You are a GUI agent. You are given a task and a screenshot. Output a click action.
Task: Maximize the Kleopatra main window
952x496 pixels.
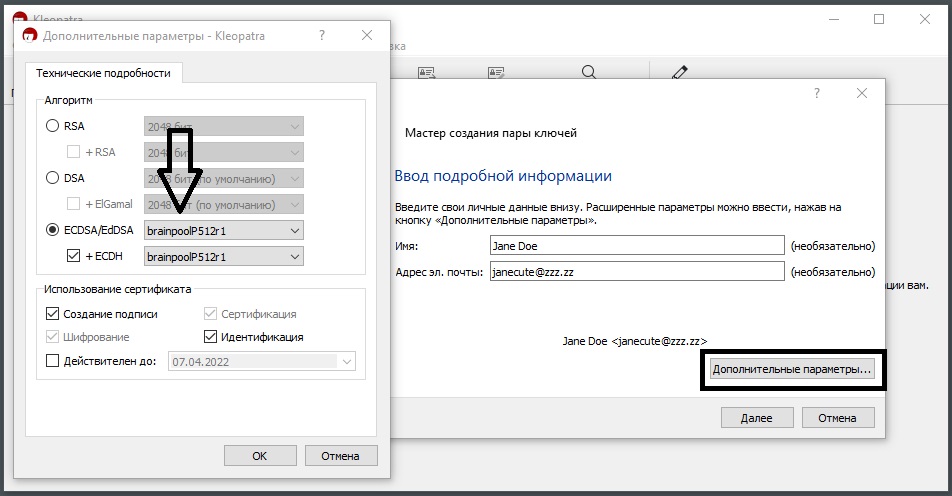tap(879, 19)
